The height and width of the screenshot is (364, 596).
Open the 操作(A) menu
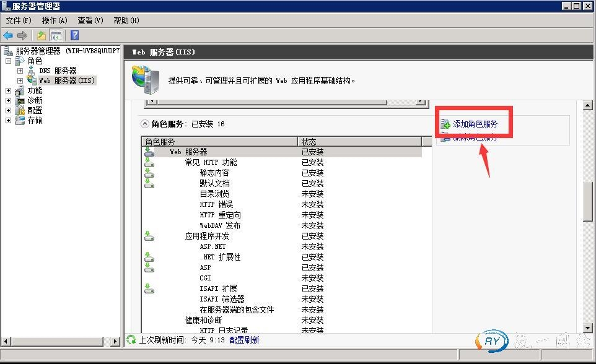coord(54,20)
